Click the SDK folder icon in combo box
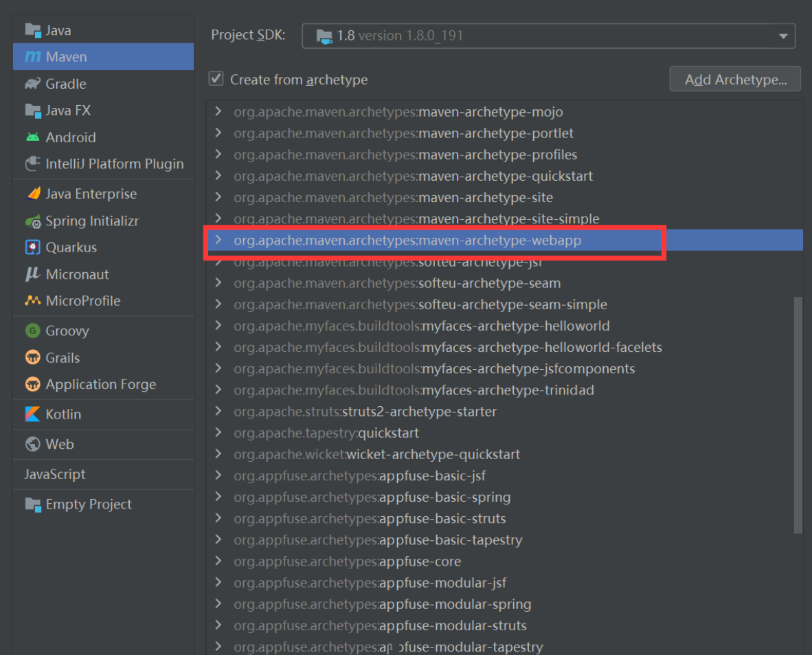812x655 pixels. coord(324,36)
